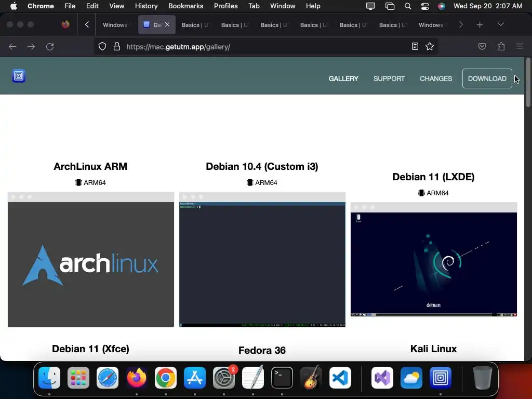
Task: Open the SUPPORT page link
Action: (389, 79)
